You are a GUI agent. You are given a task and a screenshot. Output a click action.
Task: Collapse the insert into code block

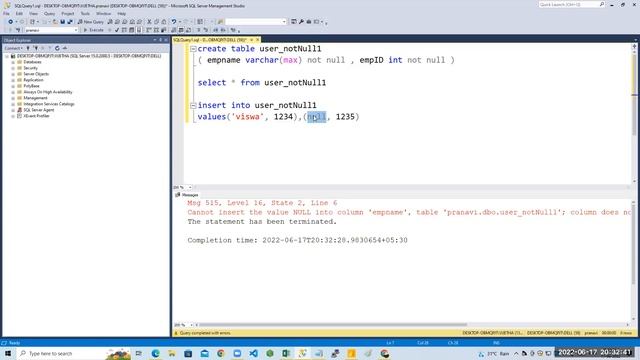click(x=193, y=105)
